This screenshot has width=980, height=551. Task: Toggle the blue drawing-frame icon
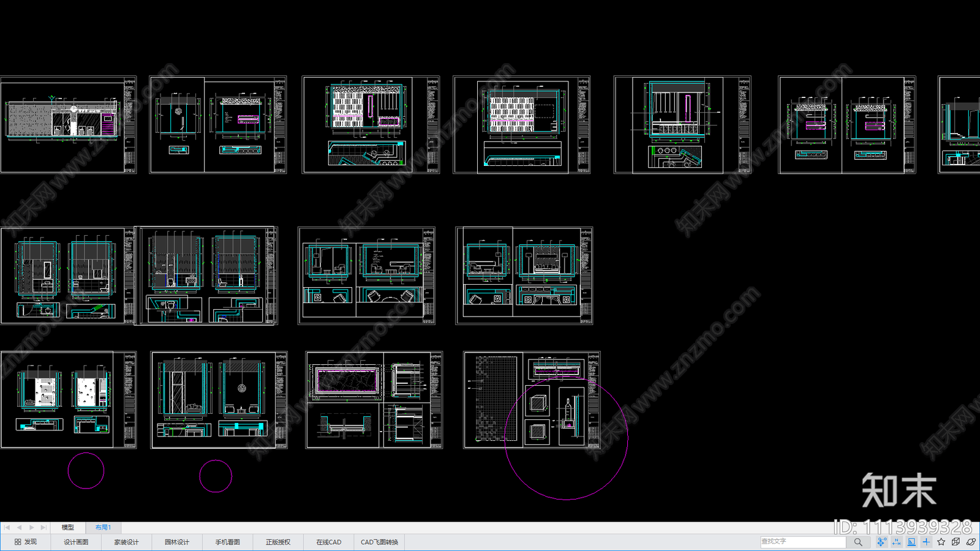tap(911, 542)
